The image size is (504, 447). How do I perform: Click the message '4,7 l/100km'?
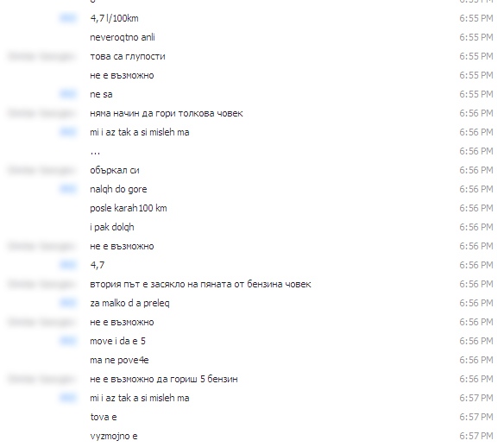(x=114, y=18)
